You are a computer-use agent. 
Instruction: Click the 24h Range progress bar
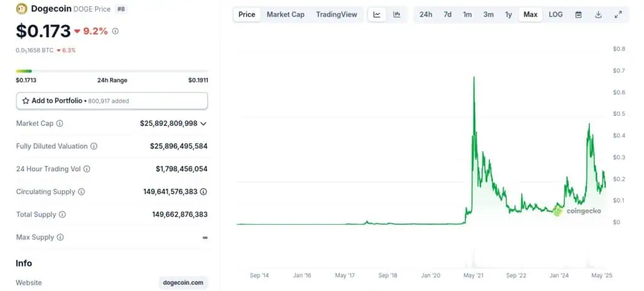(x=111, y=71)
